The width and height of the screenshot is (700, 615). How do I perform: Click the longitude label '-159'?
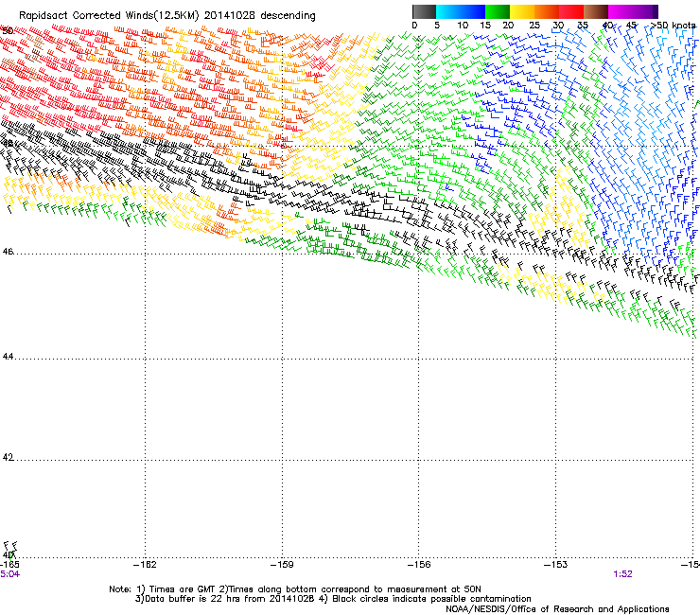tap(282, 565)
